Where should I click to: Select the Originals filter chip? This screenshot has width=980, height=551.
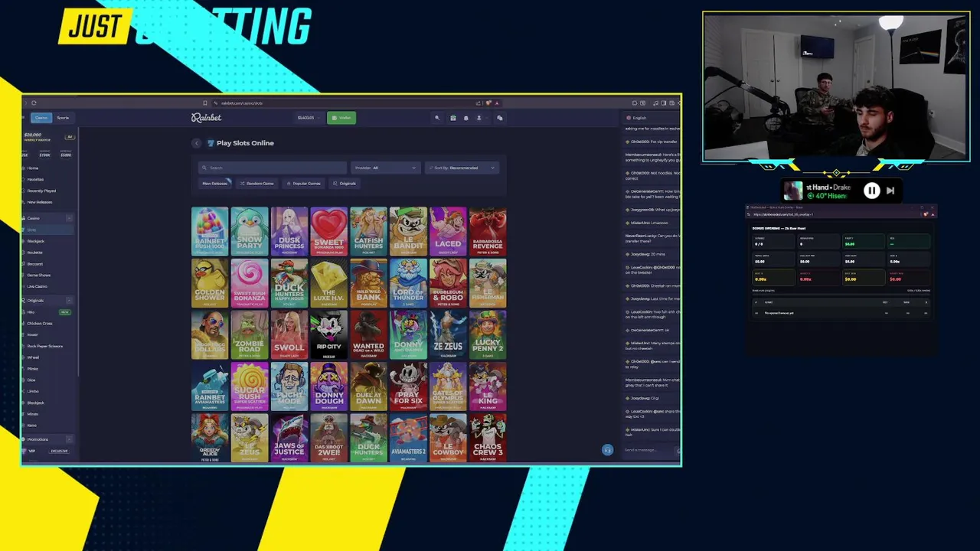click(345, 184)
